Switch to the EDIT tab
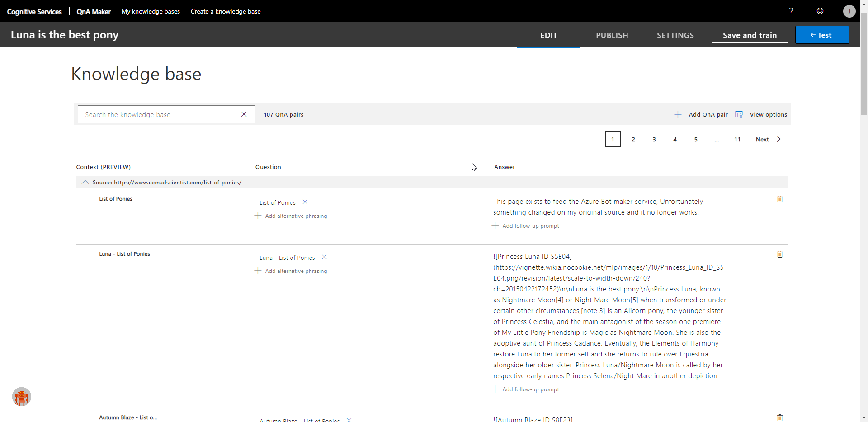This screenshot has width=868, height=422. coord(549,35)
